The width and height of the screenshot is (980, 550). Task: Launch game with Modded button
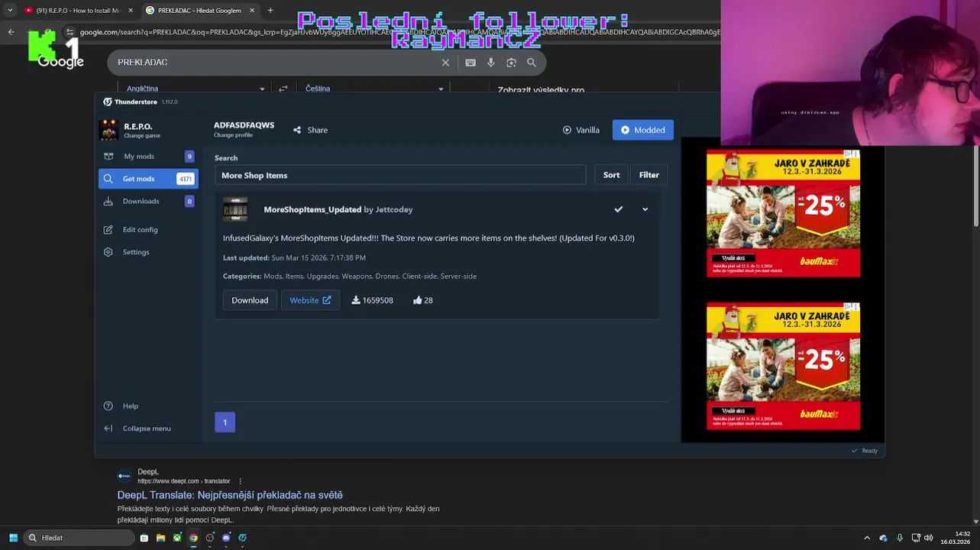642,130
